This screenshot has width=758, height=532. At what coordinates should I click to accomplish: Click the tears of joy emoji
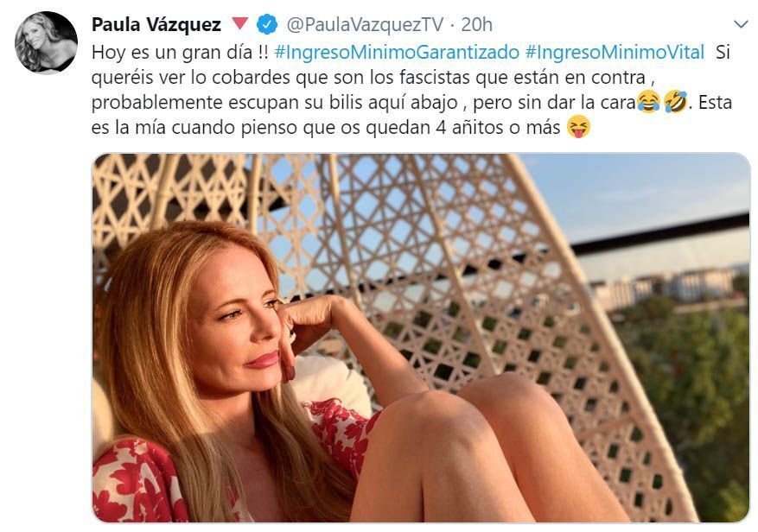[x=649, y=103]
